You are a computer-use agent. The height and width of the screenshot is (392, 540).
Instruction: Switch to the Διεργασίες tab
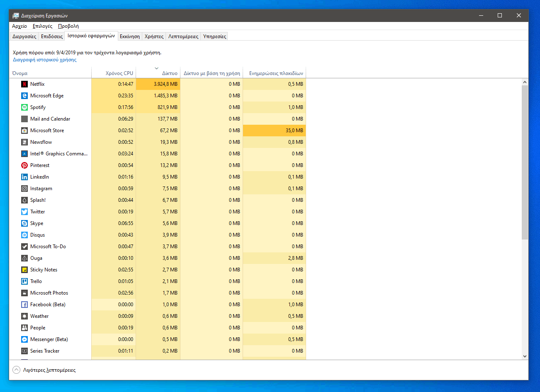pos(24,36)
